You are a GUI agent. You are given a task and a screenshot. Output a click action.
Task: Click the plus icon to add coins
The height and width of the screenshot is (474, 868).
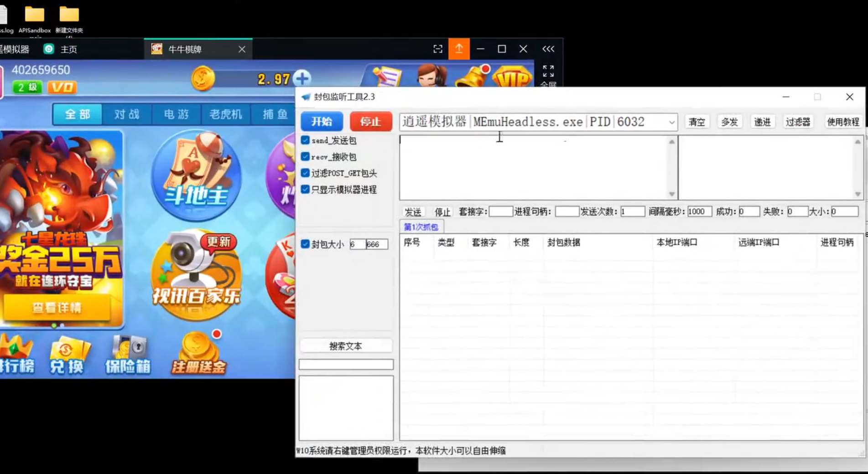pos(302,78)
